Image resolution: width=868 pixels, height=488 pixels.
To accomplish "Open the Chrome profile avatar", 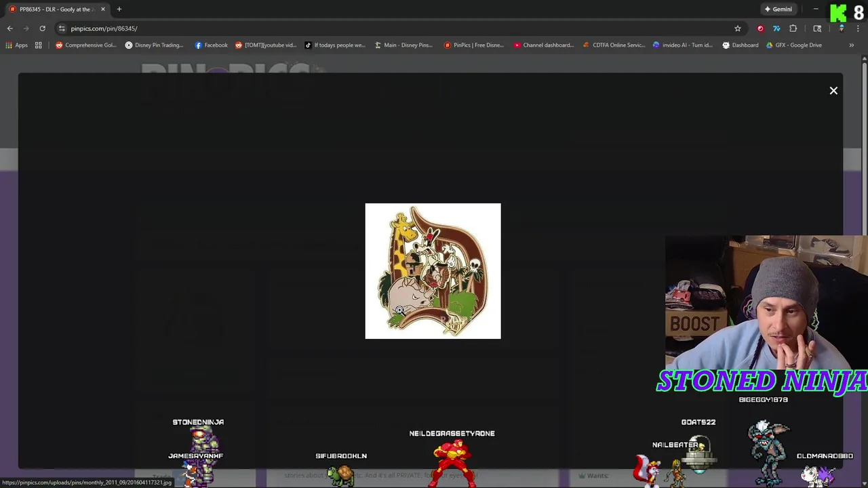I will point(842,28).
